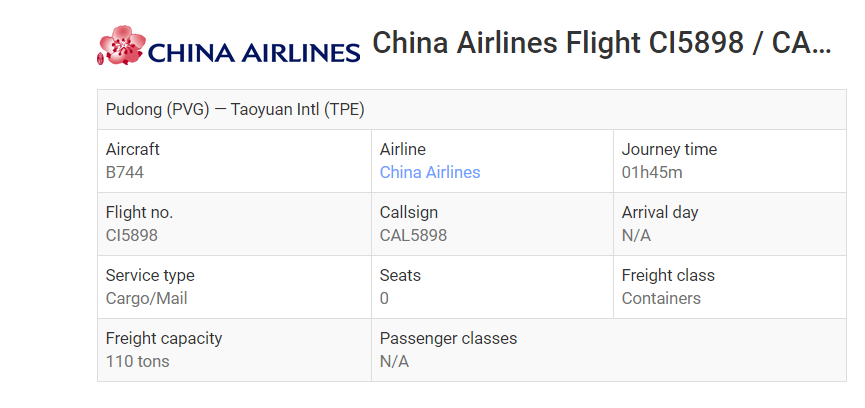Select the Freight capacity 110 tons value
This screenshot has height=408, width=865.
coord(137,362)
